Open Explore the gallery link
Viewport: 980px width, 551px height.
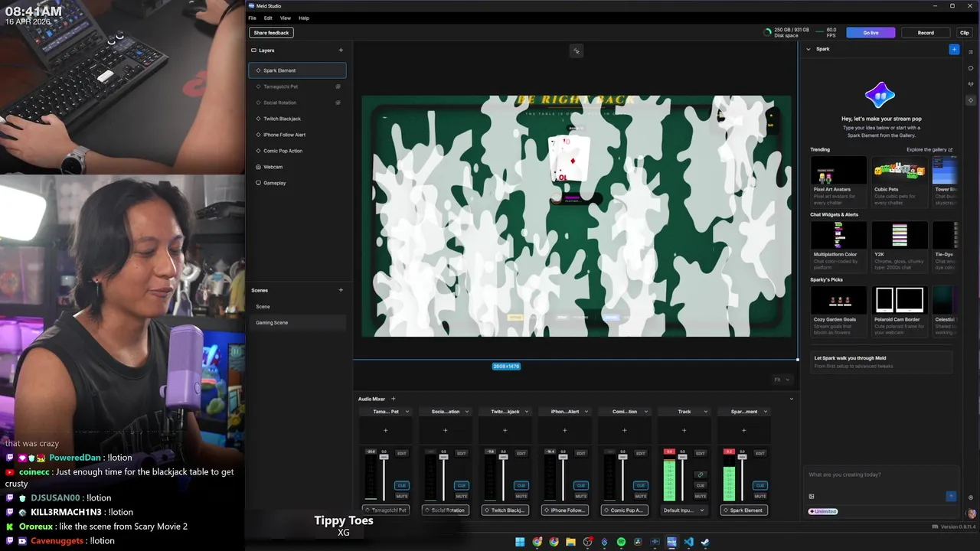[x=929, y=150]
